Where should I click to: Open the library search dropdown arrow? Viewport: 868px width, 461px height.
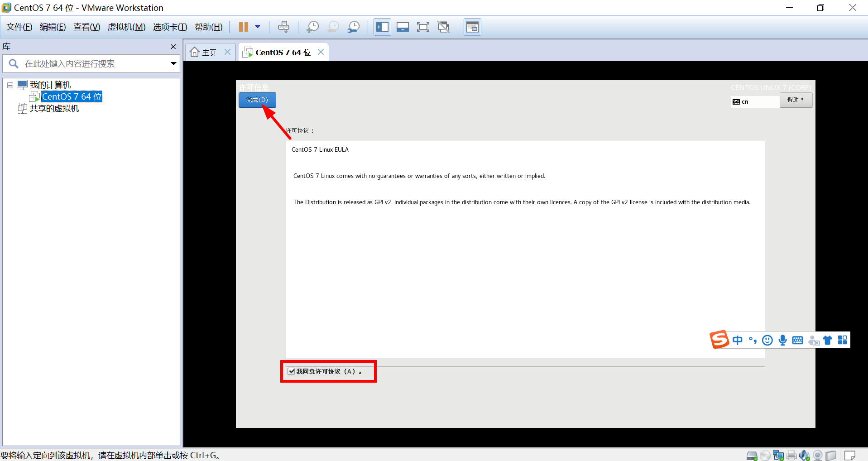tap(173, 64)
